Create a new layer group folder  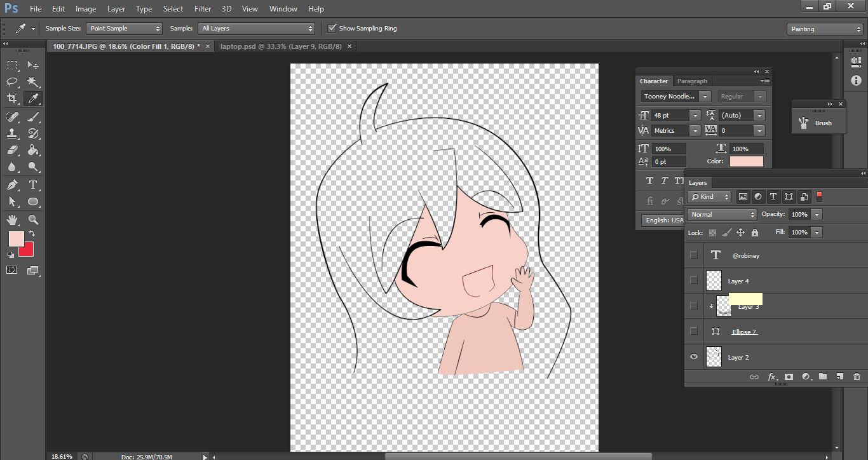823,377
